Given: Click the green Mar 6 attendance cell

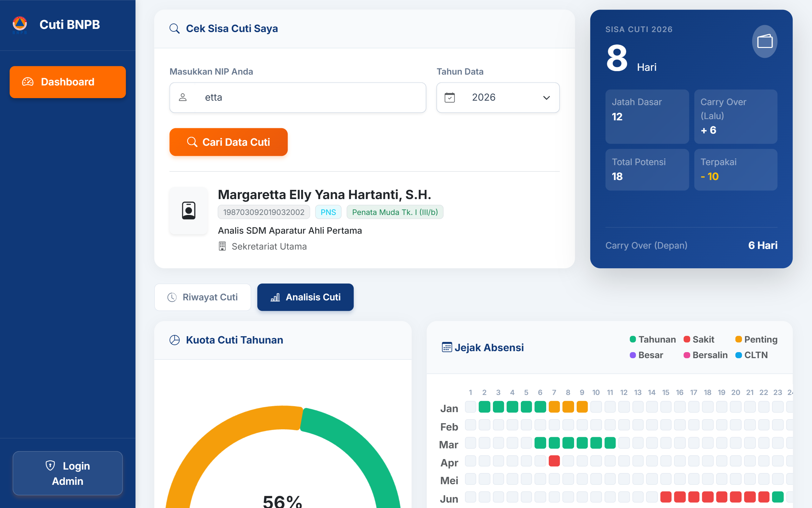Looking at the screenshot, I should (x=540, y=443).
